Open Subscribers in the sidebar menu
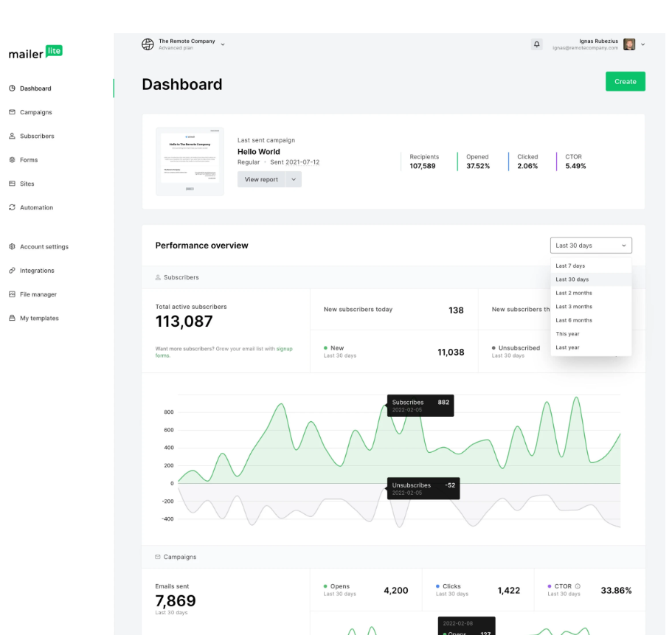The image size is (672, 635). (37, 136)
